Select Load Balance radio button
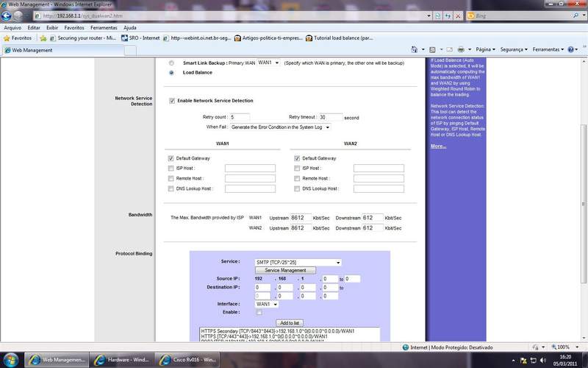Viewport: 588px width, 368px height. pos(171,72)
